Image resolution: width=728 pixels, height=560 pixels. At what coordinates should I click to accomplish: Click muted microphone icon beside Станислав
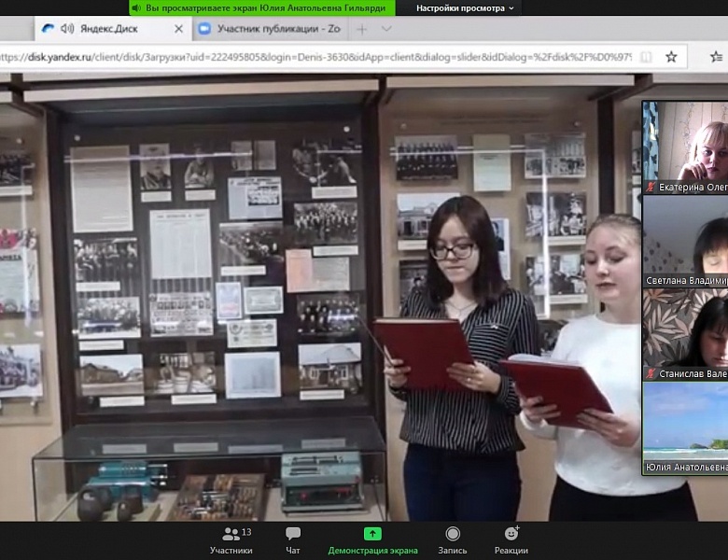[651, 373]
